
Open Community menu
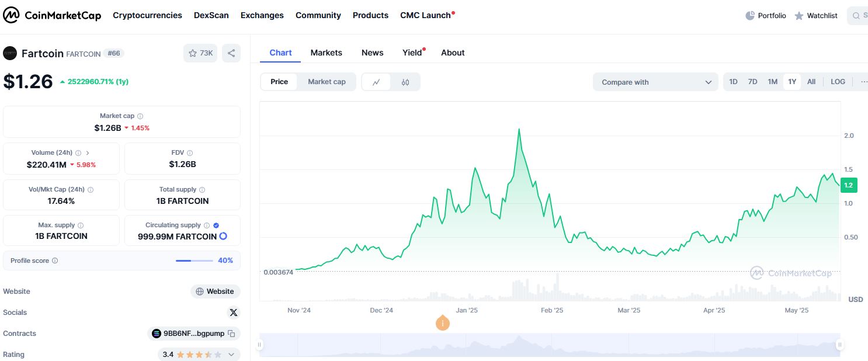[318, 15]
